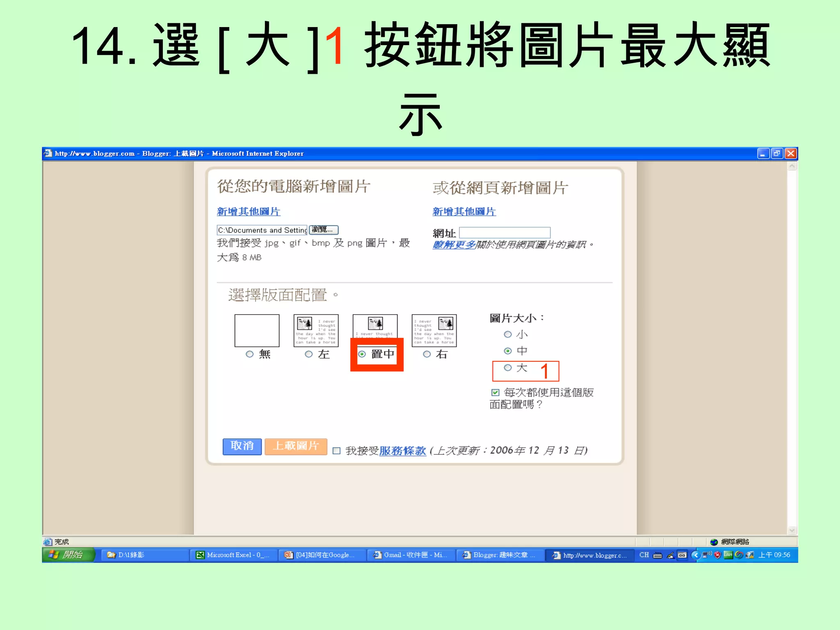Choose the 中 (medium) image size
This screenshot has width=840, height=630.
point(508,351)
